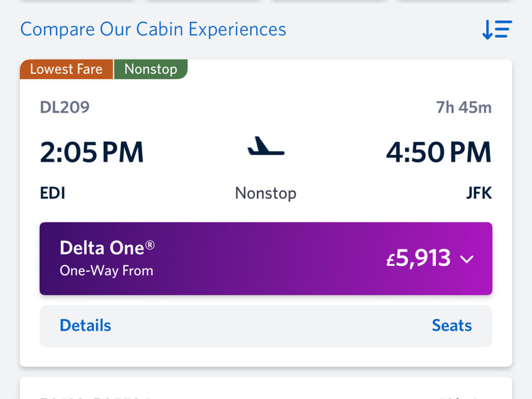532x399 pixels.
Task: Click the JFK arrival airport code
Action: click(478, 193)
